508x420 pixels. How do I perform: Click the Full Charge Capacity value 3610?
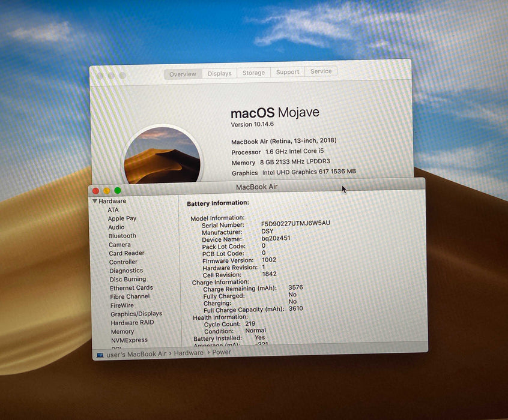click(296, 308)
